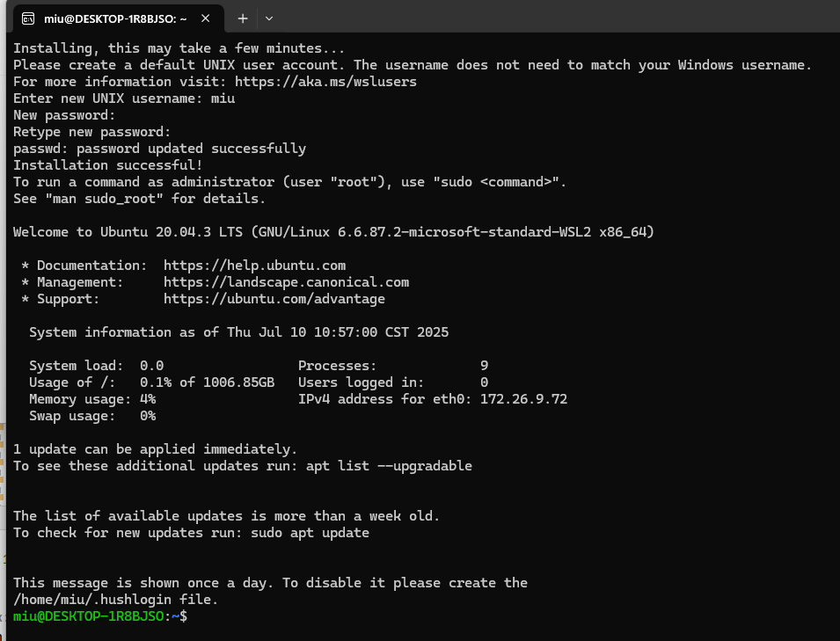
Task: Click '1 update can be applied immediately.' line
Action: pos(156,449)
